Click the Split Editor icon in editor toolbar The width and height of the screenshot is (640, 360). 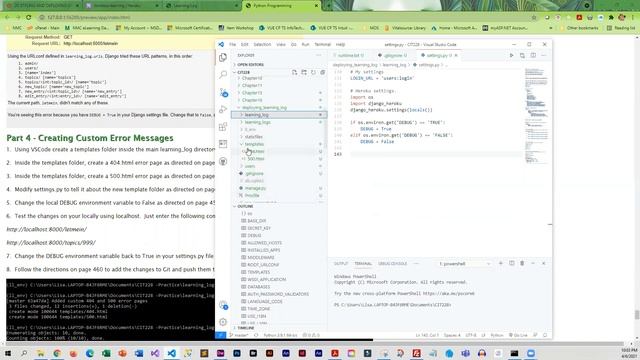pos(533,55)
